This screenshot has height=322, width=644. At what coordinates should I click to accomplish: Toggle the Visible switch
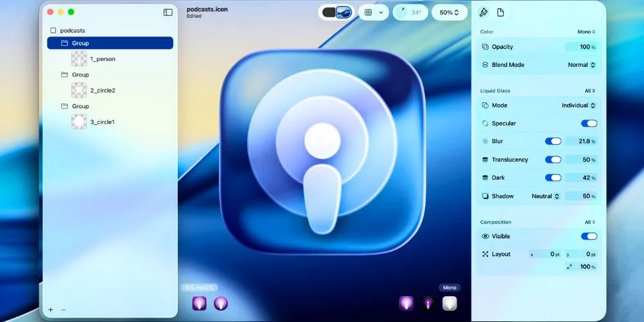pos(589,236)
